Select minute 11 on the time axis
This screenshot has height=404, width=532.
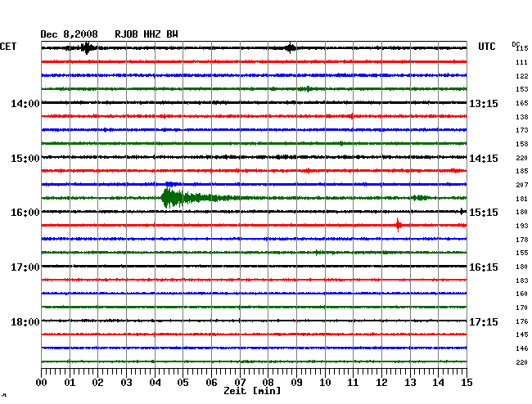coord(353,382)
